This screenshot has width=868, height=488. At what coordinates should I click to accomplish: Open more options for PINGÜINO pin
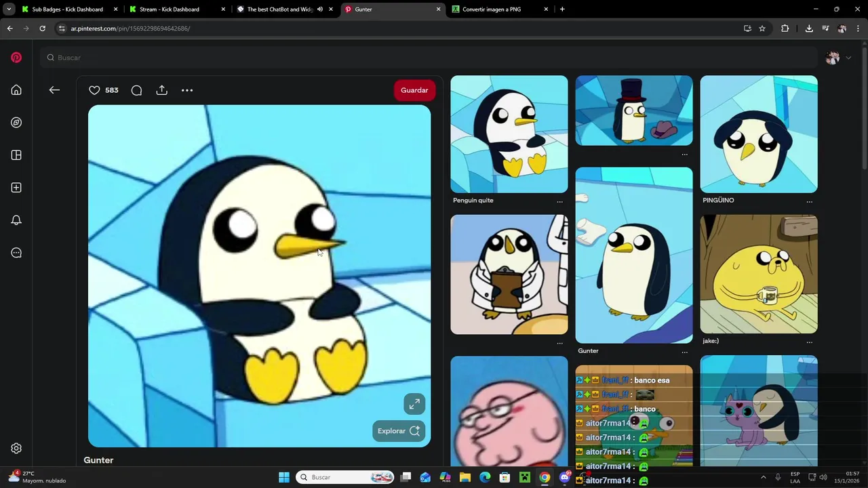click(x=809, y=201)
